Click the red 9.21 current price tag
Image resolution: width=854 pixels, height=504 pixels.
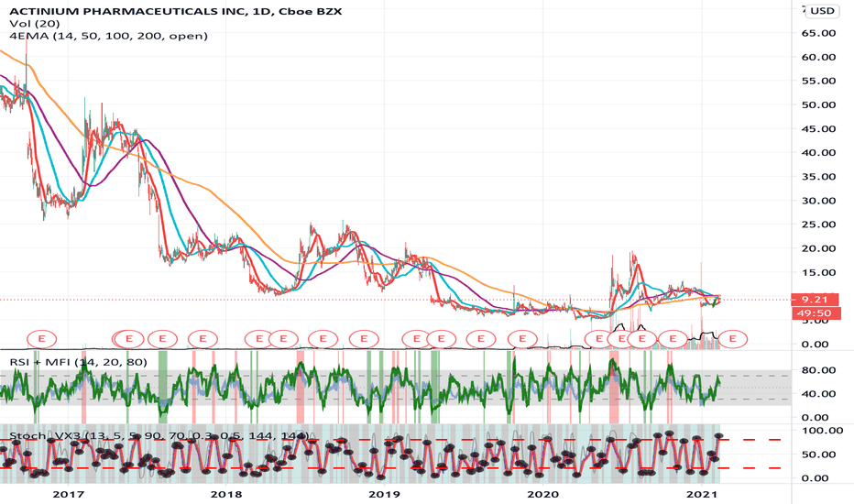click(x=815, y=299)
